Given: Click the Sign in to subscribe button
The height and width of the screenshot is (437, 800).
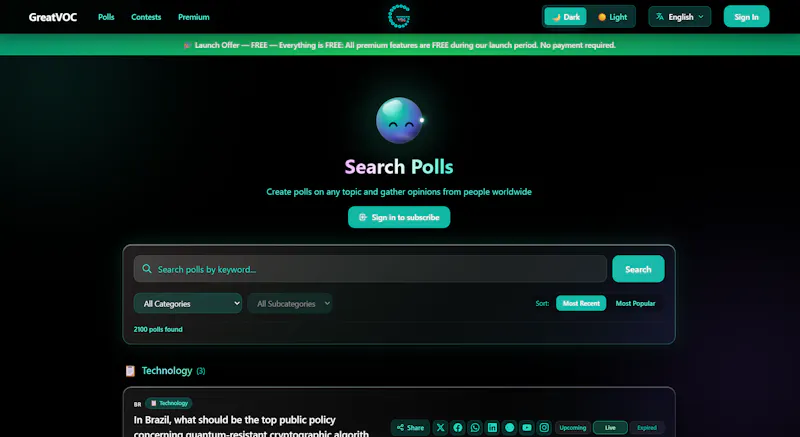Looking at the screenshot, I should pyautogui.click(x=399, y=217).
